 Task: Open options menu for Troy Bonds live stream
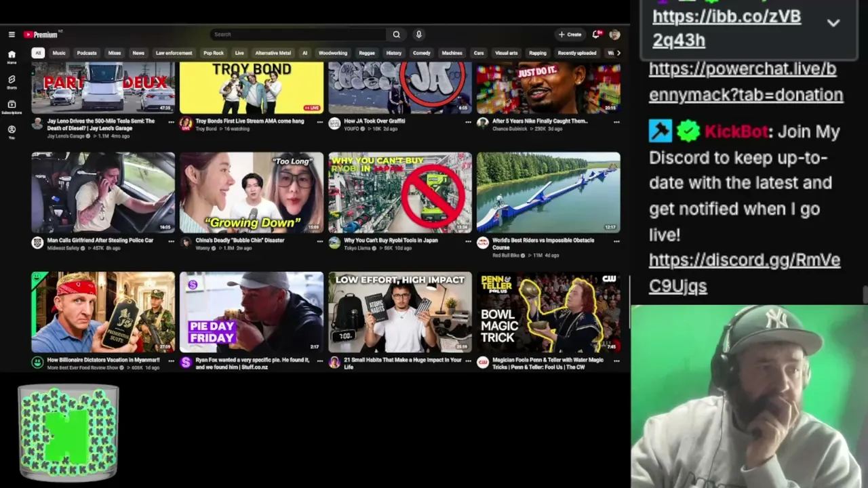point(319,122)
